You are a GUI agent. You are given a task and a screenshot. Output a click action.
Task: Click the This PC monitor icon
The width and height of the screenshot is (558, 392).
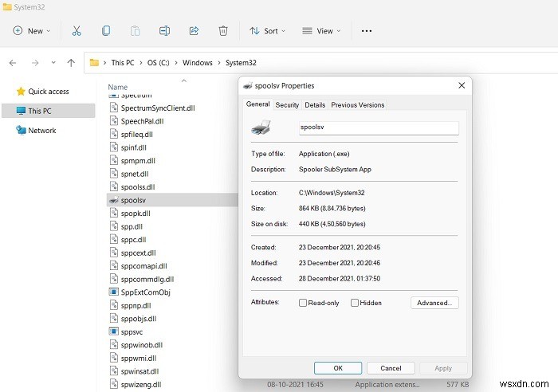(21, 111)
